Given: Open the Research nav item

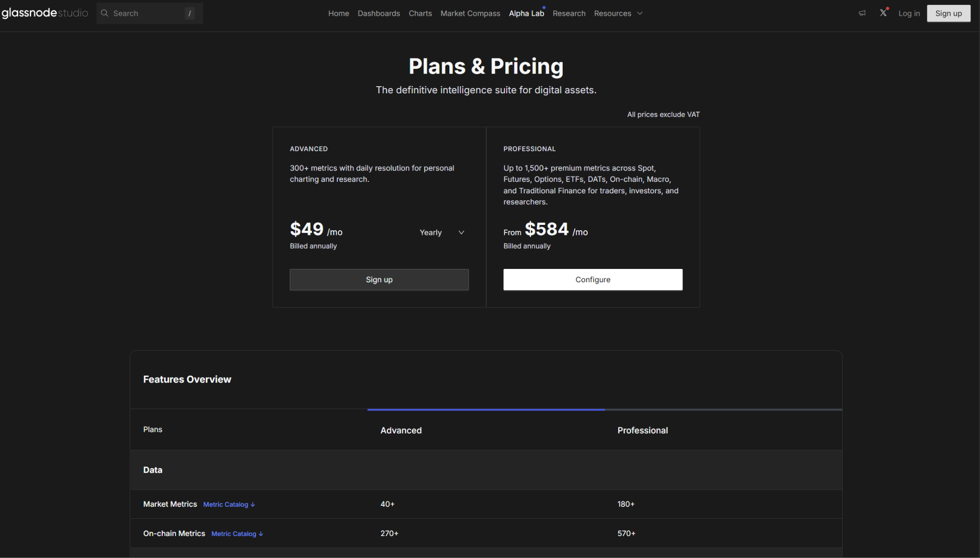Looking at the screenshot, I should pos(569,13).
